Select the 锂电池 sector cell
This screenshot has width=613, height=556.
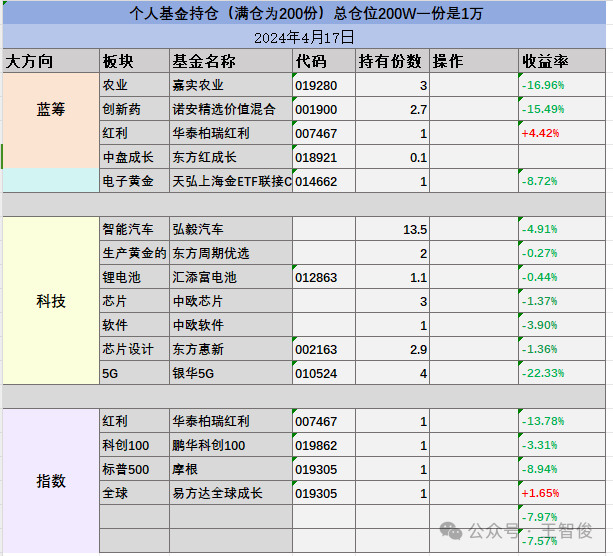tap(134, 277)
